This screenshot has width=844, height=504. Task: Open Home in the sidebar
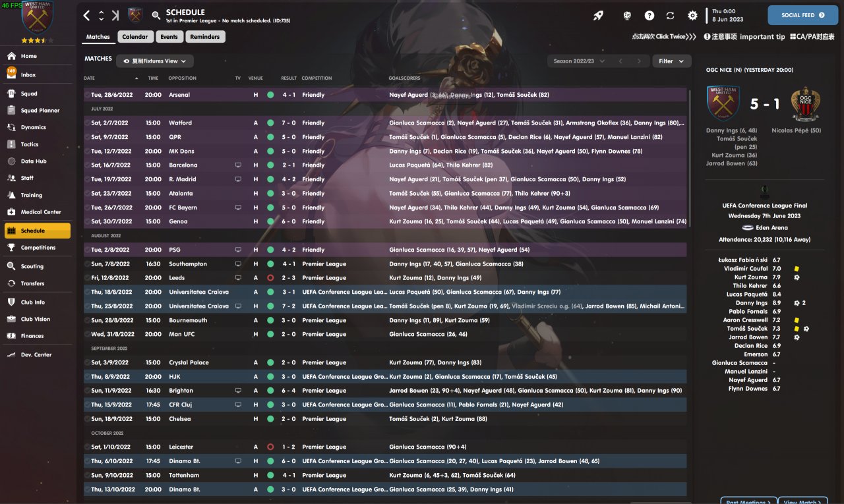coord(38,56)
